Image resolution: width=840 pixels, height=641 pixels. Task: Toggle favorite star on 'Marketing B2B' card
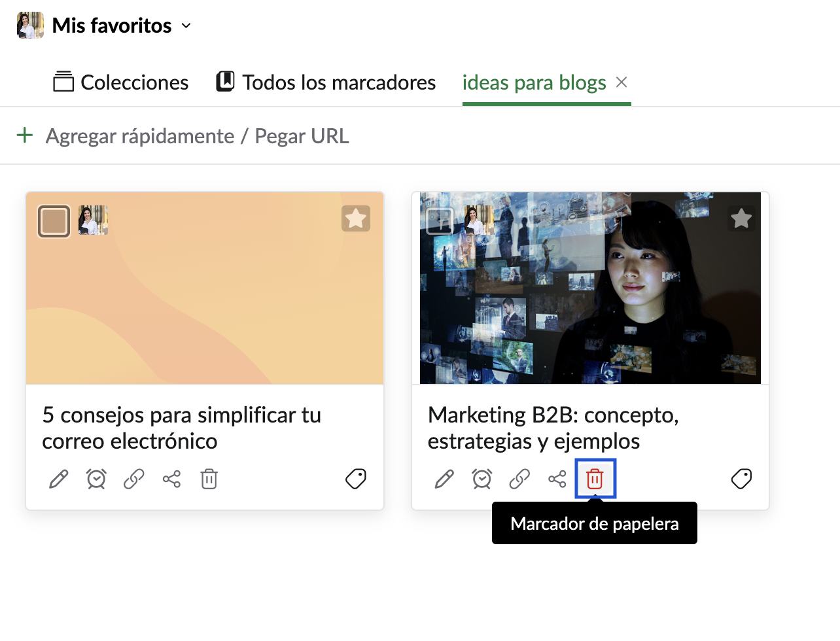click(x=741, y=218)
